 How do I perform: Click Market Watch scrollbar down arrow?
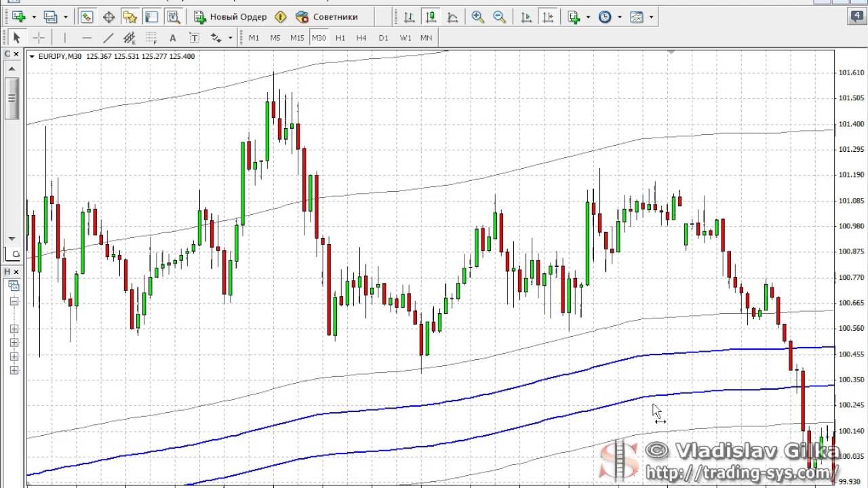12,239
